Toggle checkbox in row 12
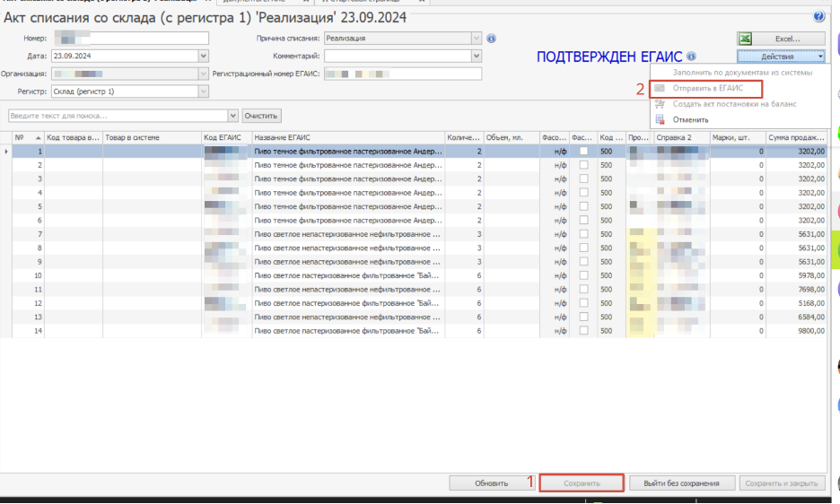 [583, 303]
